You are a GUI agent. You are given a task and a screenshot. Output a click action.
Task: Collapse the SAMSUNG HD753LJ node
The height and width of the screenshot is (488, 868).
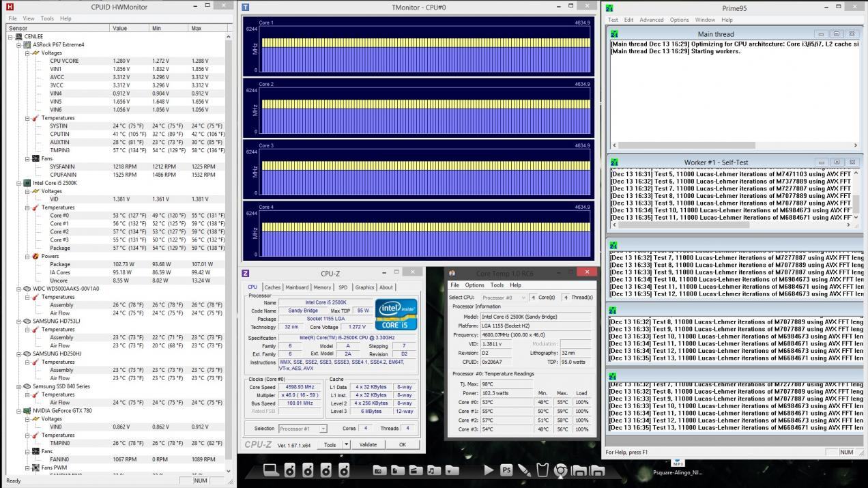[19, 321]
